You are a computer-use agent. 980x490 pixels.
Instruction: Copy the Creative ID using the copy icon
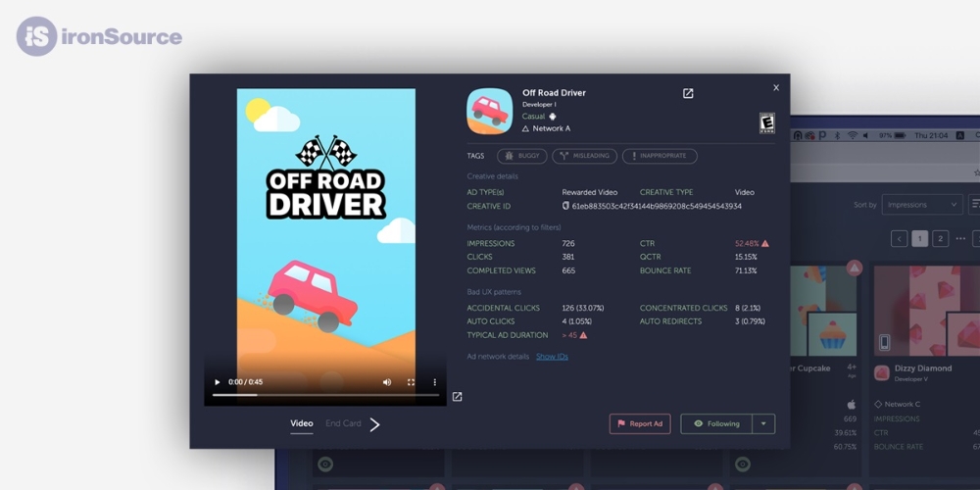tap(565, 207)
